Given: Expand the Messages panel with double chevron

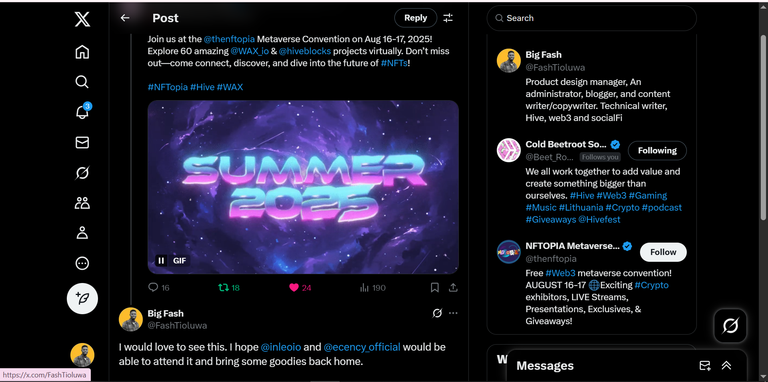Looking at the screenshot, I should (x=726, y=365).
